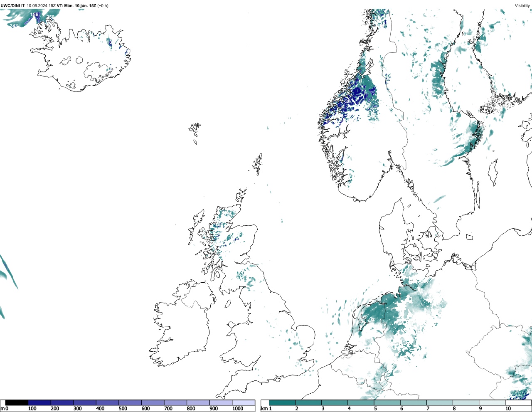Pick the 300–400 m legend swatch

pos(85,402)
